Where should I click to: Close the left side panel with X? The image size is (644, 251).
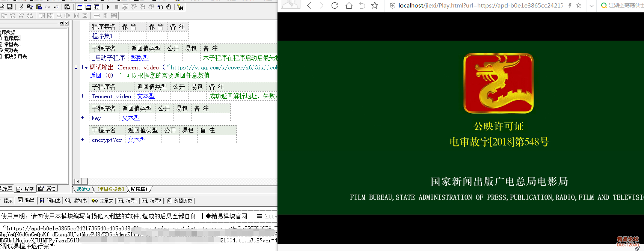pos(66,23)
